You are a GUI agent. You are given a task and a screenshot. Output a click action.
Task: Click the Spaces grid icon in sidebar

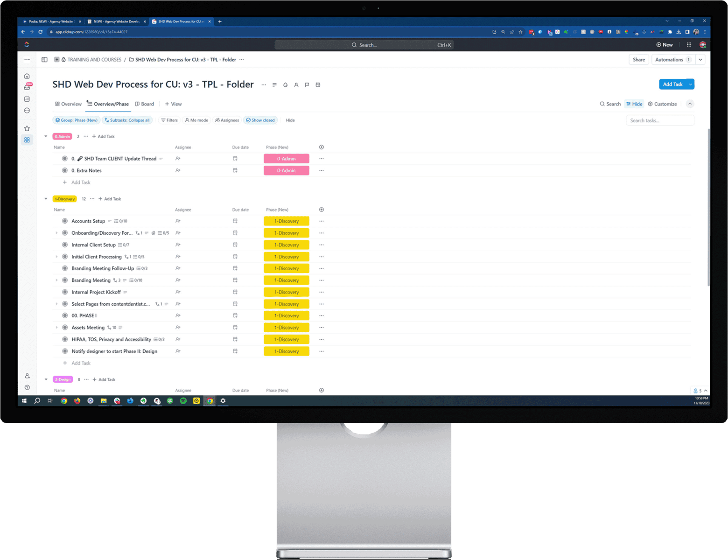tap(27, 140)
